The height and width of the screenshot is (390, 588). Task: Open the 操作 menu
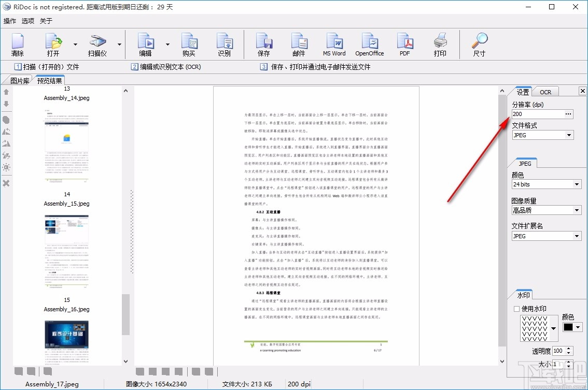coord(10,21)
